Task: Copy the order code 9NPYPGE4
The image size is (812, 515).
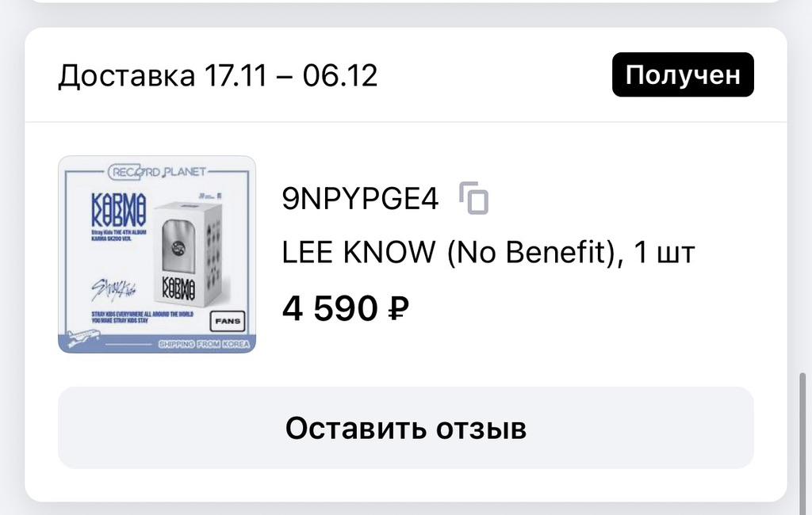Action: pyautogui.click(x=474, y=198)
